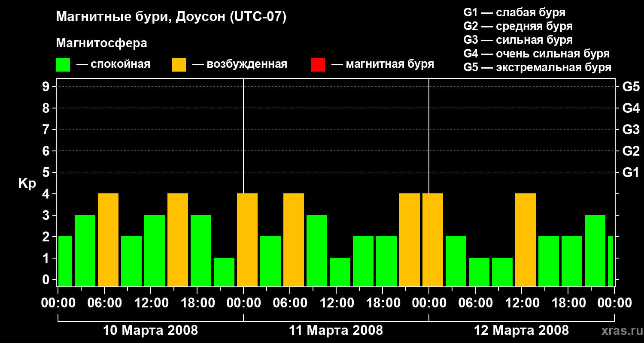Click the Kp 3 green bar at 09:00, 11 March
The image size is (644, 343).
pos(317,251)
